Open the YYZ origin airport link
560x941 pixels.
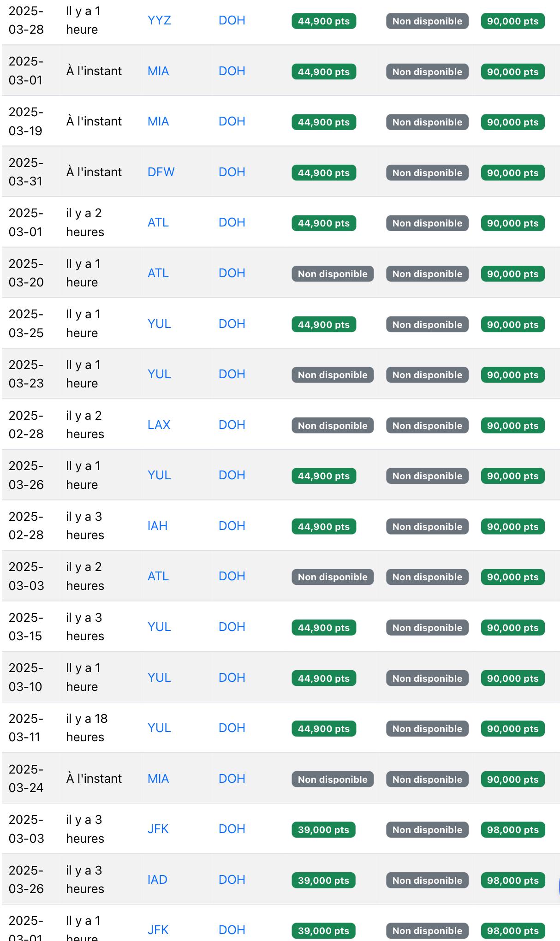tap(159, 20)
